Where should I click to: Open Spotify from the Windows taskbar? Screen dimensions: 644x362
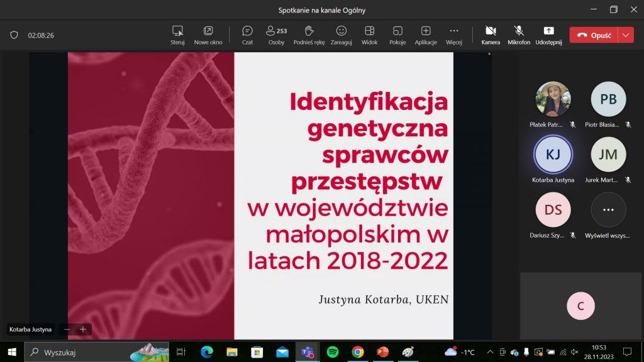[x=333, y=352]
